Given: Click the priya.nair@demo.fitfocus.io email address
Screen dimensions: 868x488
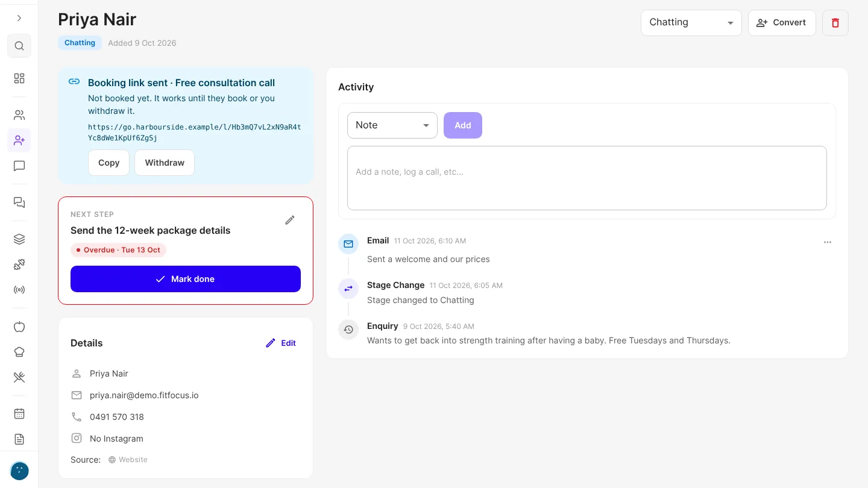Looking at the screenshot, I should (x=144, y=395).
